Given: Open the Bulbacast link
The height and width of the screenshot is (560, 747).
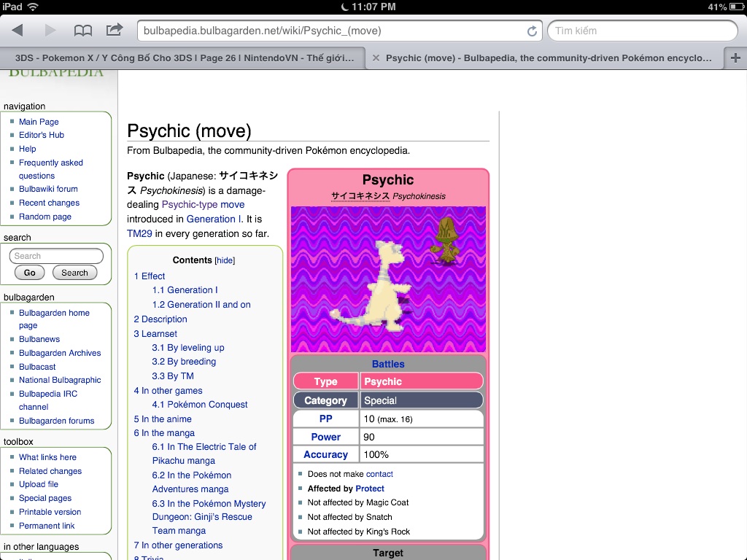Looking at the screenshot, I should (x=37, y=367).
